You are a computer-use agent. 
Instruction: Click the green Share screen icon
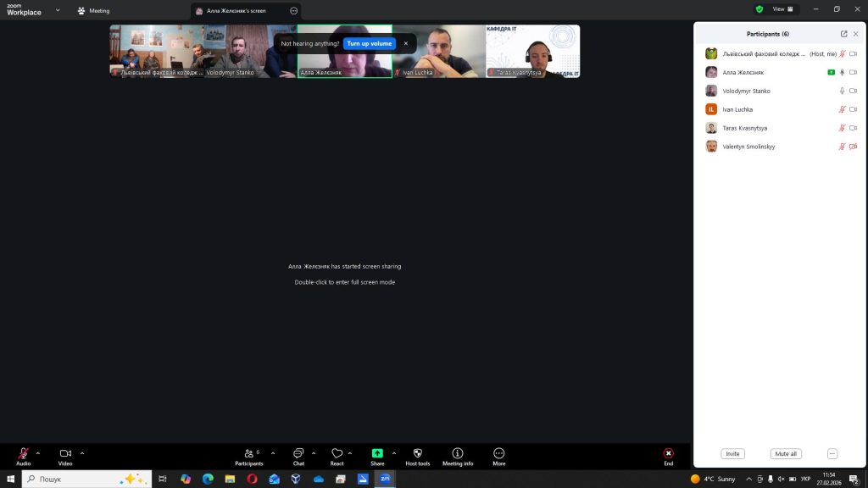click(377, 453)
